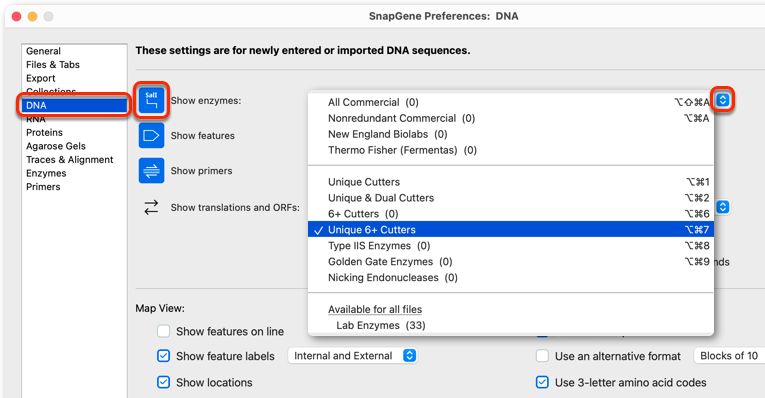This screenshot has width=765, height=398.
Task: Select Thermo Fisher (Fermentas) enzymes
Action: pos(511,150)
